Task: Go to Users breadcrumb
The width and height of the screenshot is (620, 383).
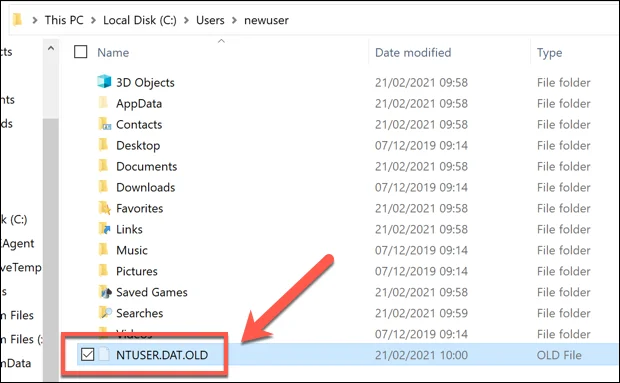Action: (210, 20)
